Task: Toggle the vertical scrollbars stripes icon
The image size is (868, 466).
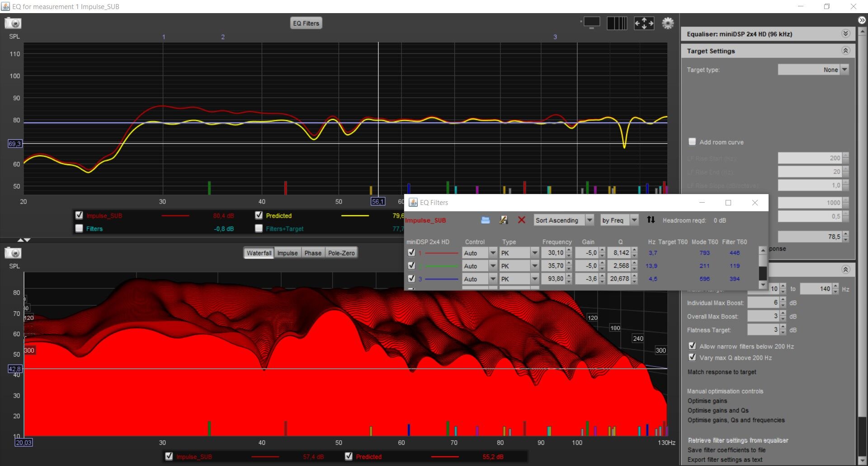Action: (x=617, y=23)
